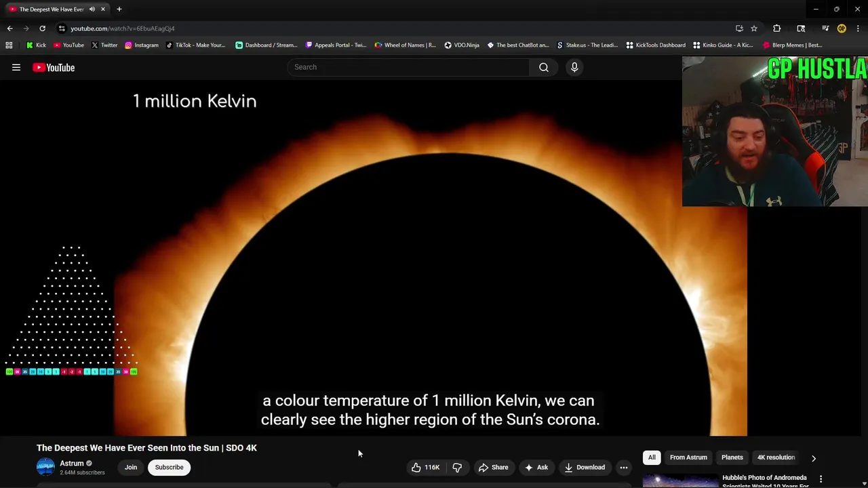Dislike the video with thumbs down
868x488 pixels.
pos(457,467)
